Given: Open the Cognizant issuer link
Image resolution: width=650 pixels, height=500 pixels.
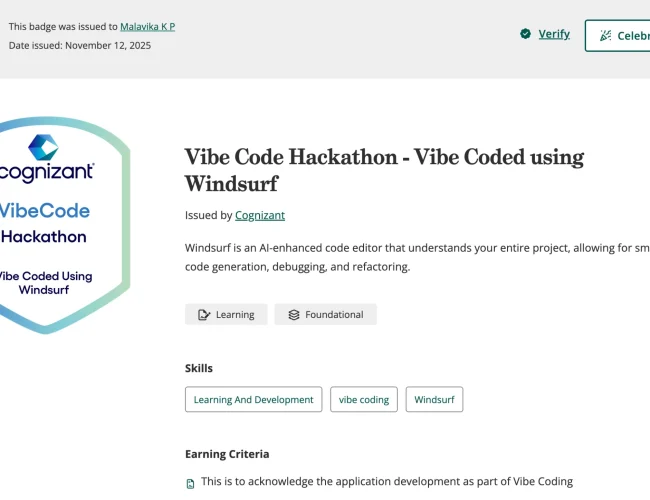Looking at the screenshot, I should tap(260, 215).
